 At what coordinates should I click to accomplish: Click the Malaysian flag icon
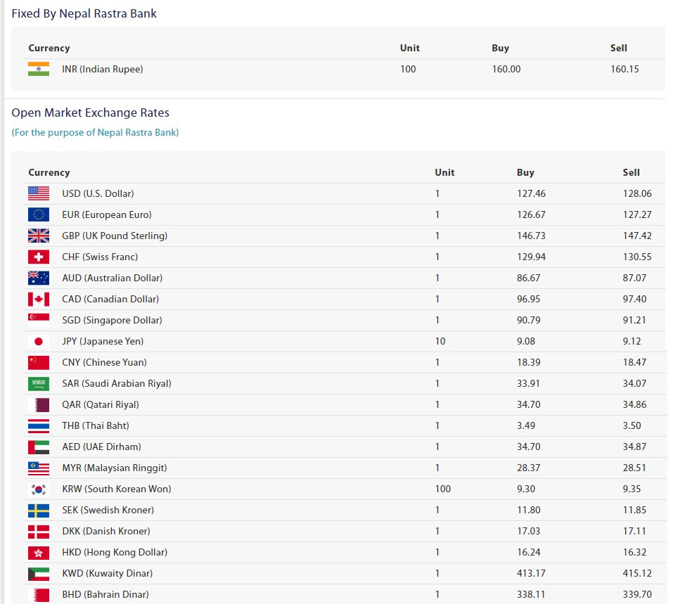pyautogui.click(x=39, y=468)
